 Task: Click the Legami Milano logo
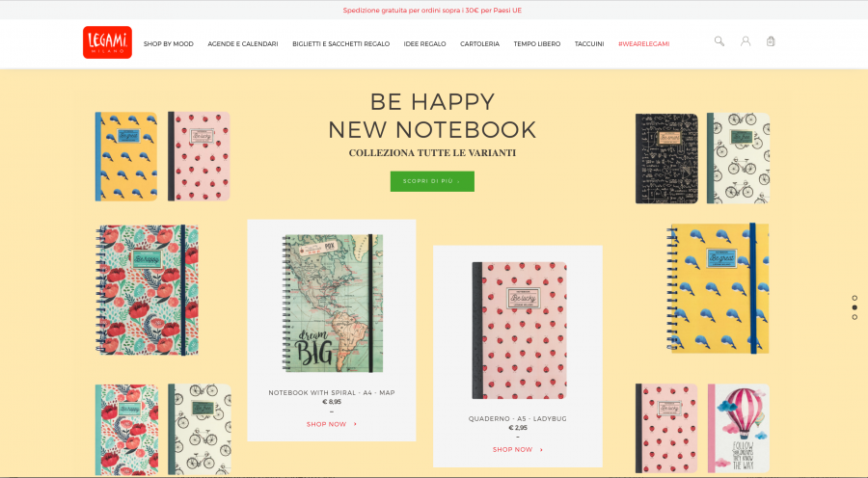(x=107, y=42)
